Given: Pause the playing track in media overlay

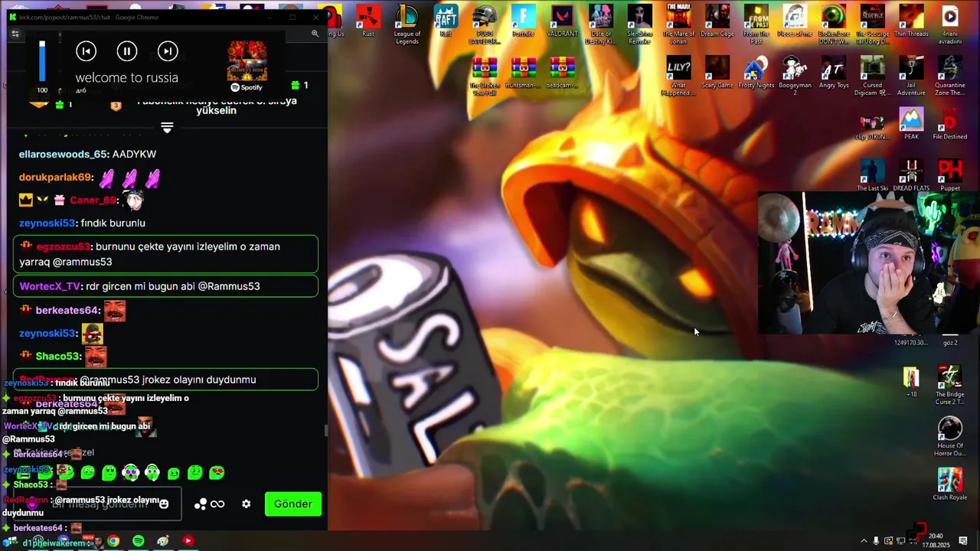Looking at the screenshot, I should 127,51.
